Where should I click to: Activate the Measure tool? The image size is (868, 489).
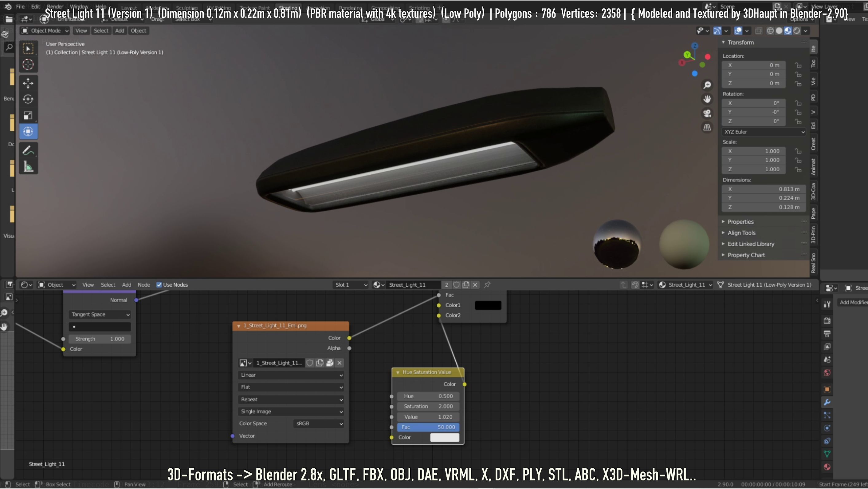tap(28, 167)
